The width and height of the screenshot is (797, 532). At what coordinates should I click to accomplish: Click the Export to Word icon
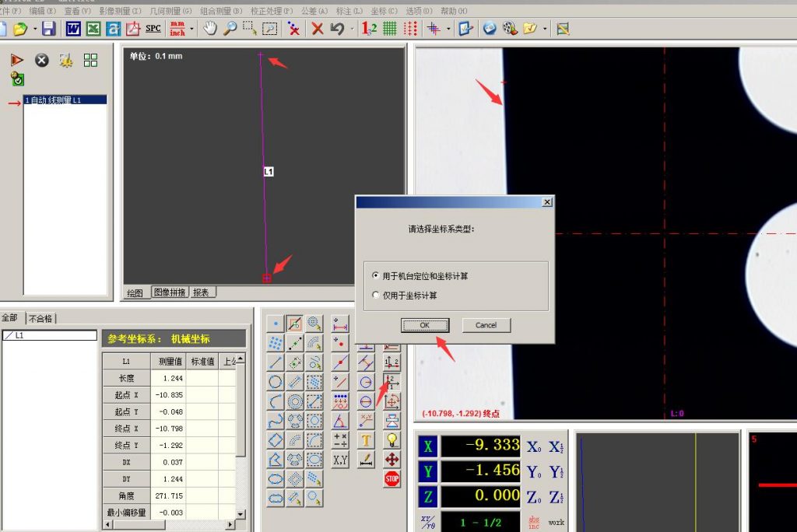coord(73,29)
